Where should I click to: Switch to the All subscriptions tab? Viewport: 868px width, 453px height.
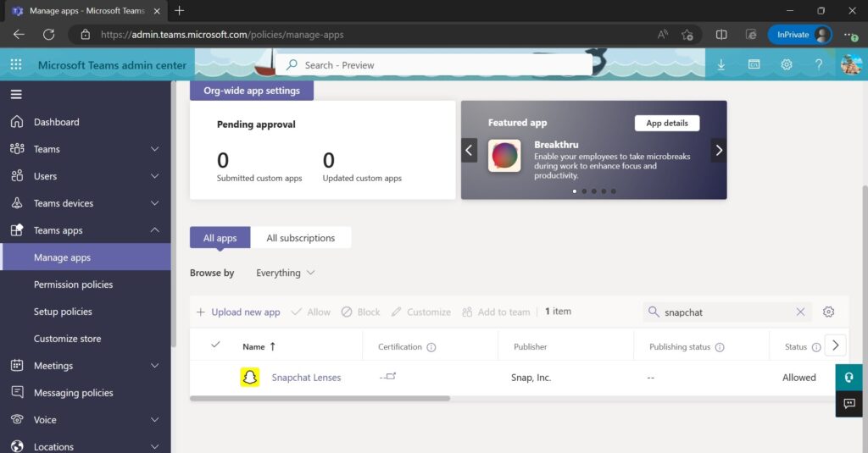(300, 238)
